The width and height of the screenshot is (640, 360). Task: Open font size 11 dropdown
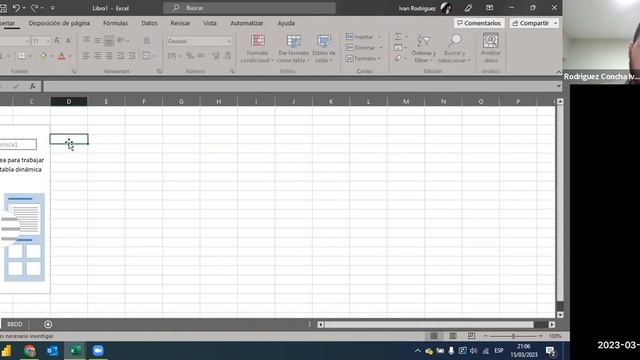pyautogui.click(x=48, y=41)
